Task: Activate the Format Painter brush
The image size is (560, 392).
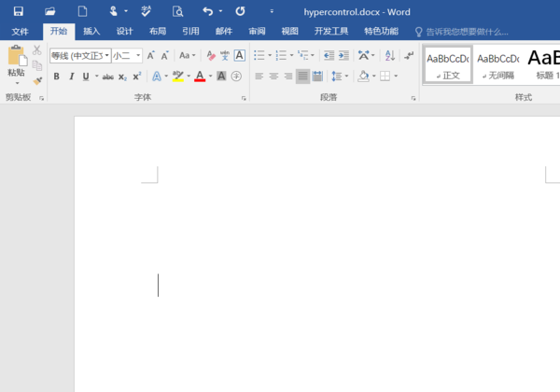Action: [x=37, y=81]
